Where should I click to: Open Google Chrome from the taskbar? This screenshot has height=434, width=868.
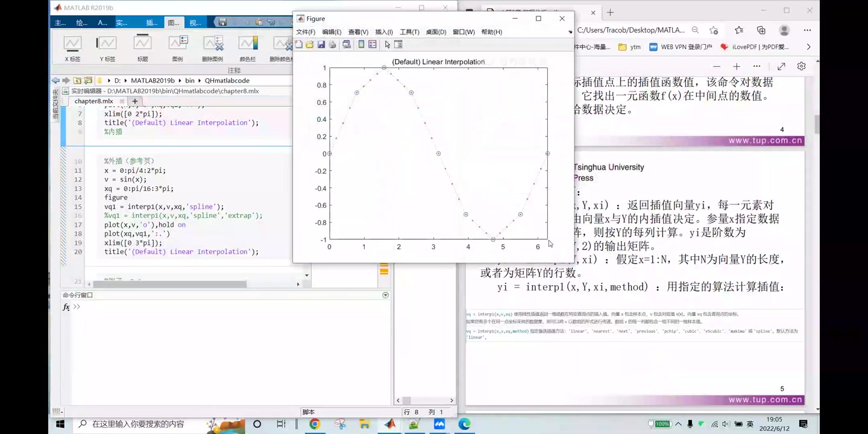pos(315,424)
